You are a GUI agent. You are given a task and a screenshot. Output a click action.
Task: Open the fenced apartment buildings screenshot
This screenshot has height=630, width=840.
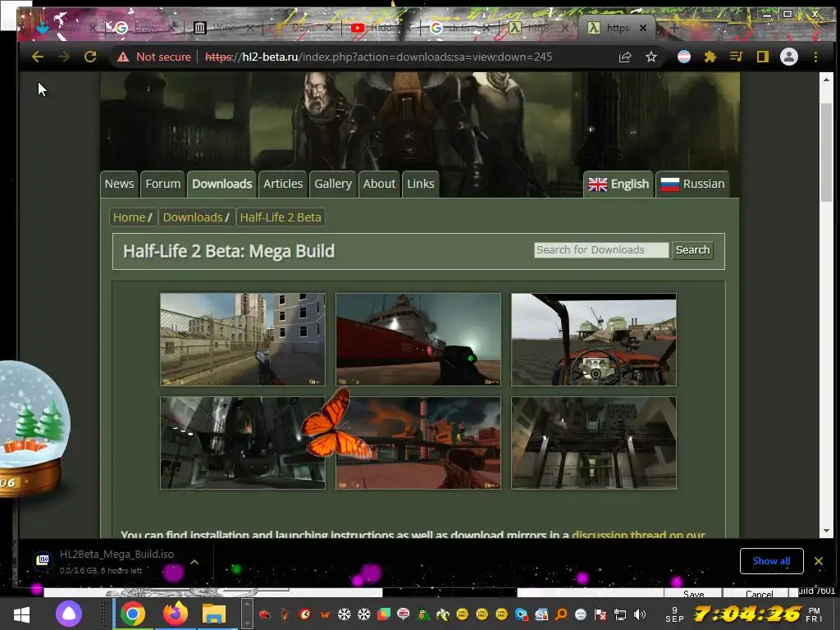coord(243,339)
